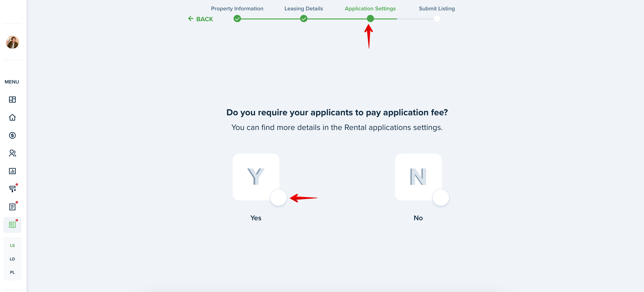
Task: Open the documents note icon
Action: [x=12, y=207]
